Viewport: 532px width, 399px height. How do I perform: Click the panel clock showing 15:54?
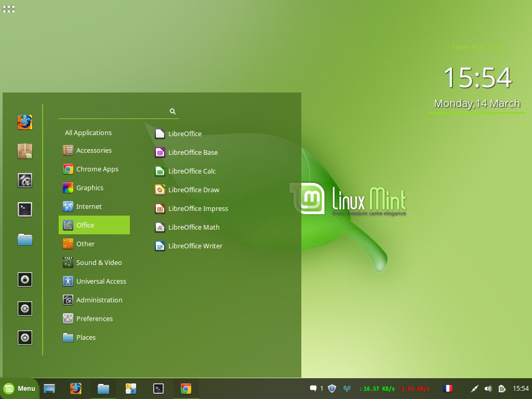click(x=521, y=389)
